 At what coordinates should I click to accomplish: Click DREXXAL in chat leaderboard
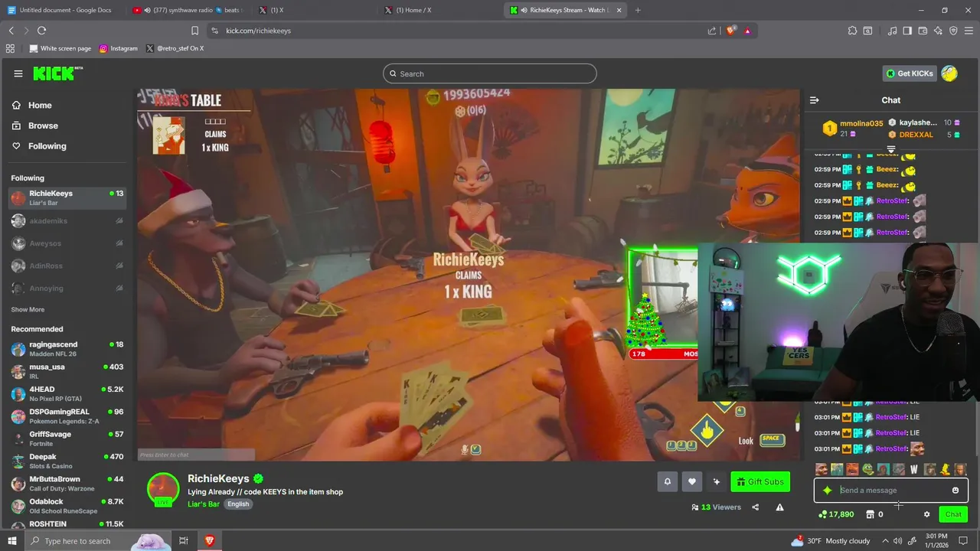(916, 135)
